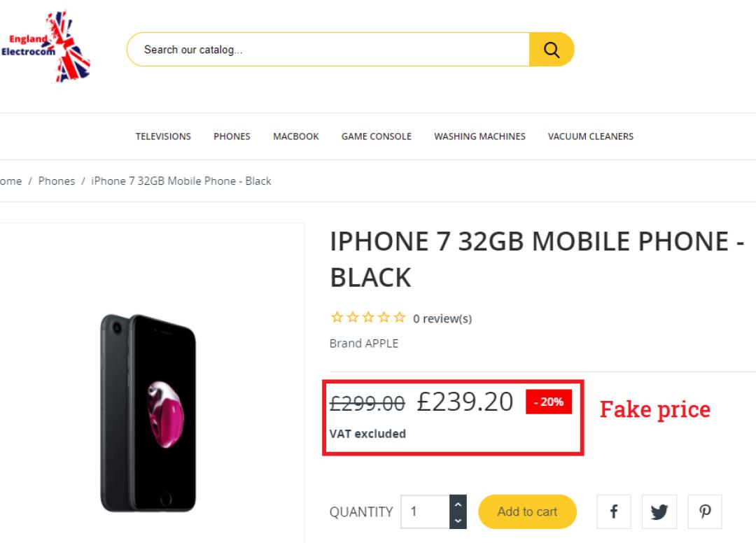Pin product on Pinterest
756x543 pixels.
705,512
